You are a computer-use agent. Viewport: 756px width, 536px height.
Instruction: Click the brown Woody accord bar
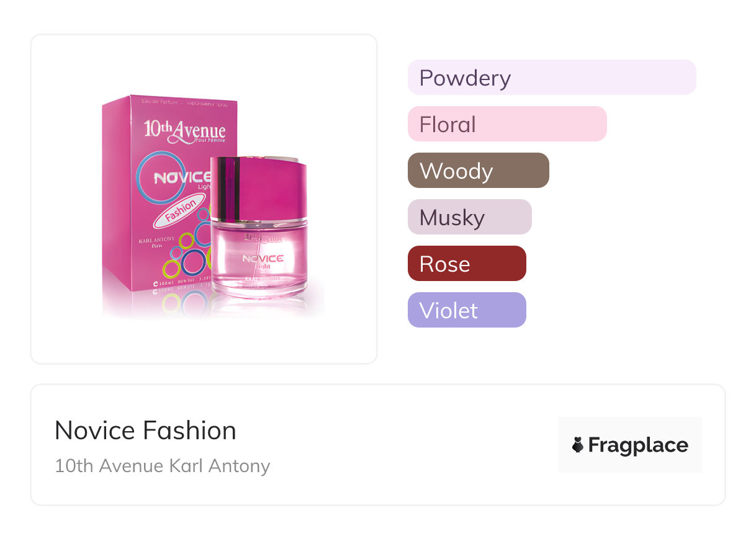[478, 171]
